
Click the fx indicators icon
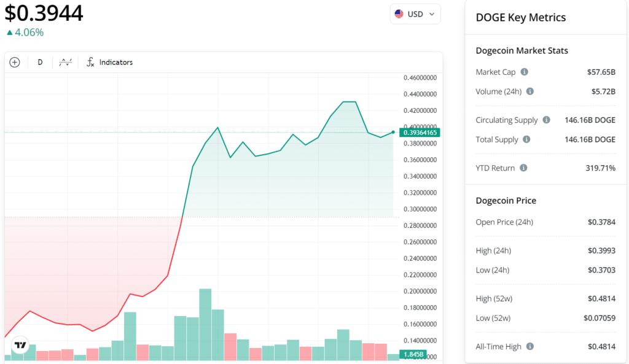[90, 62]
